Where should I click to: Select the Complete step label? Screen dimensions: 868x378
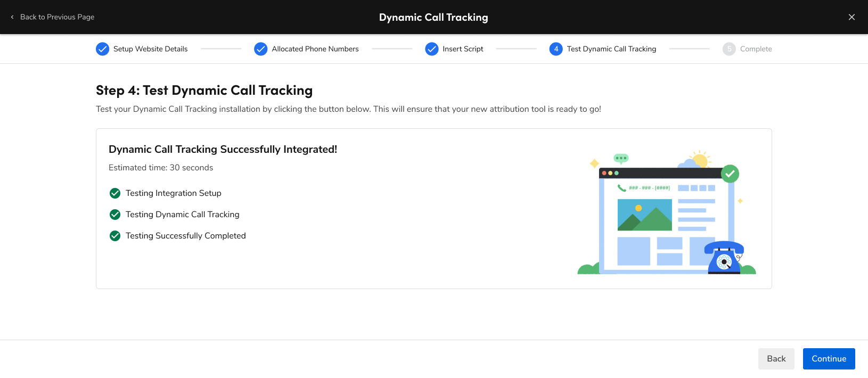pos(756,49)
